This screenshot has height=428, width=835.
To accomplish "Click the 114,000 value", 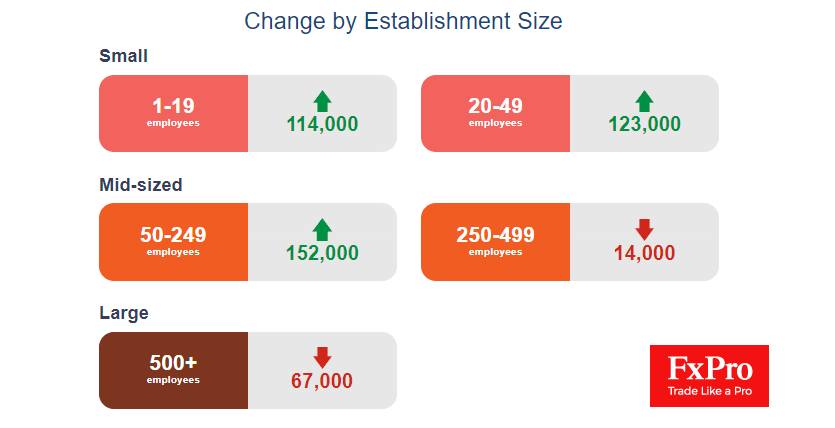I will [x=322, y=125].
